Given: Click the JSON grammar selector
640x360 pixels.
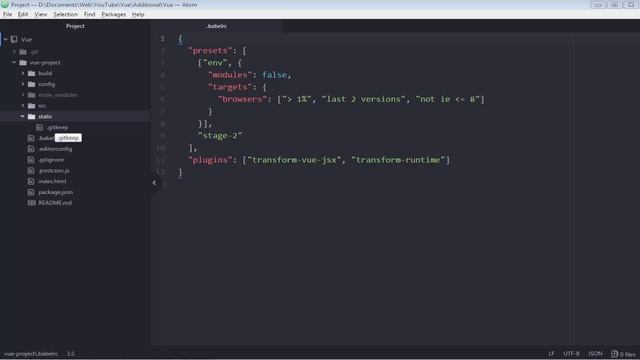Looking at the screenshot, I should coord(595,353).
